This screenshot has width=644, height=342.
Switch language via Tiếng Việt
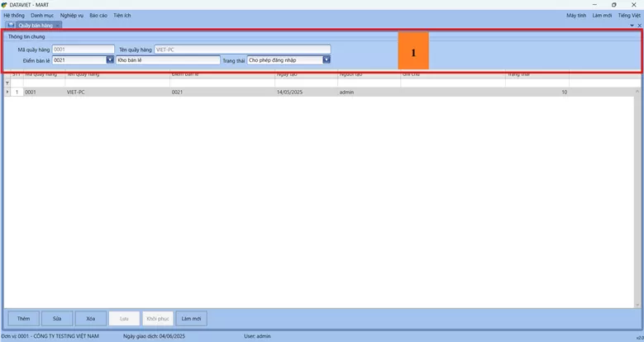point(629,15)
